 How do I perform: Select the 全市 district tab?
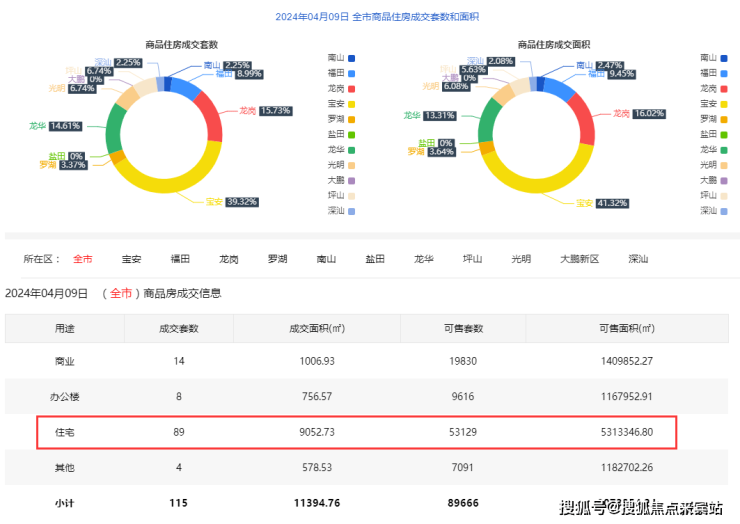click(x=82, y=259)
